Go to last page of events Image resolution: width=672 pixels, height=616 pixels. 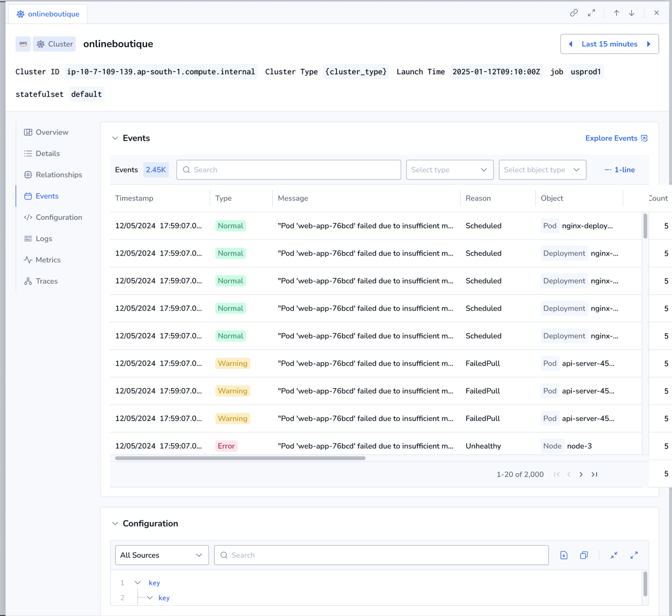[594, 474]
